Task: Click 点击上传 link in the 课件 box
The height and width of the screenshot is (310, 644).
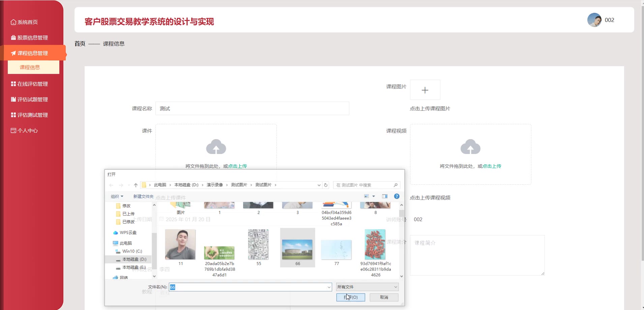Action: (x=237, y=166)
